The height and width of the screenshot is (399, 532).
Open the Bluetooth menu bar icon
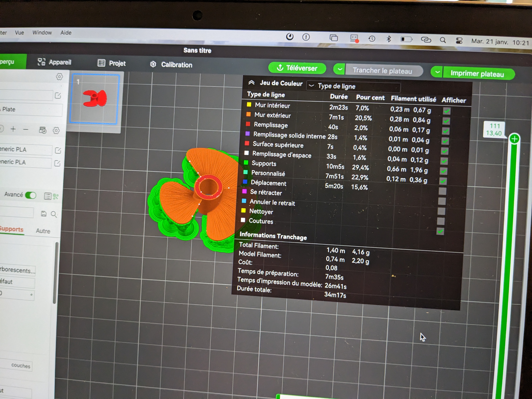click(x=388, y=39)
